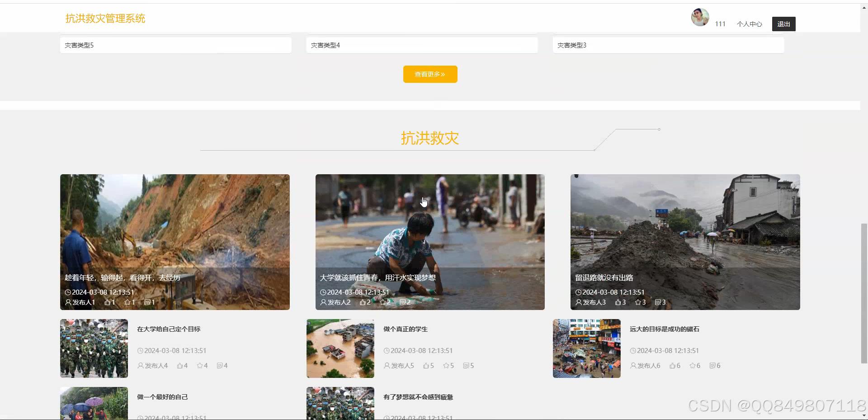Open 远大的目标是成功的磁石 street thumbnail
The height and width of the screenshot is (420, 868).
587,348
